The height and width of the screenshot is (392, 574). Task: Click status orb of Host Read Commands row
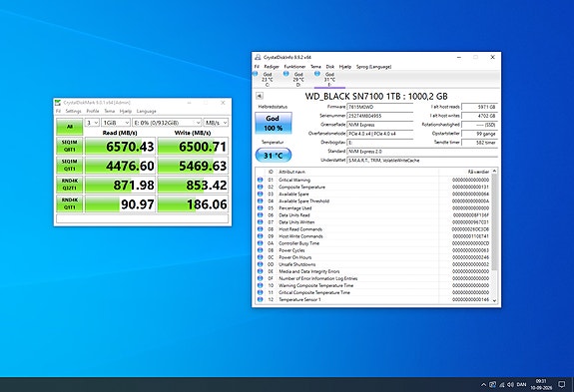[x=260, y=229]
